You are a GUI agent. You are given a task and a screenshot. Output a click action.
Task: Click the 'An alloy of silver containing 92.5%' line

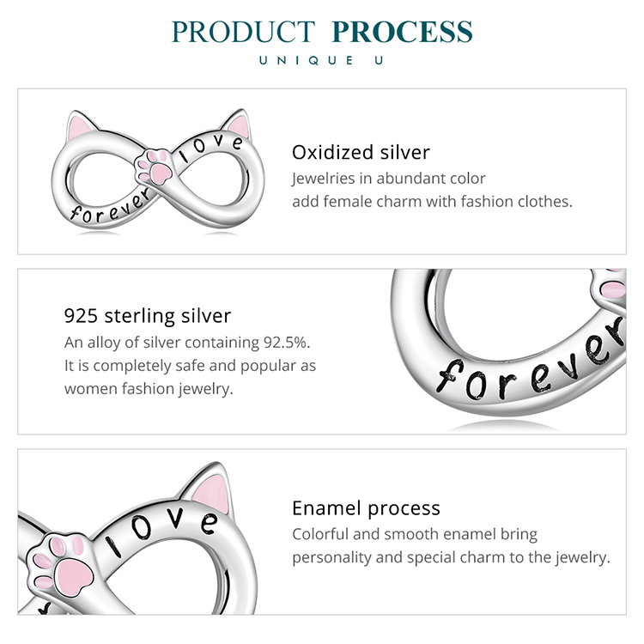pyautogui.click(x=185, y=342)
